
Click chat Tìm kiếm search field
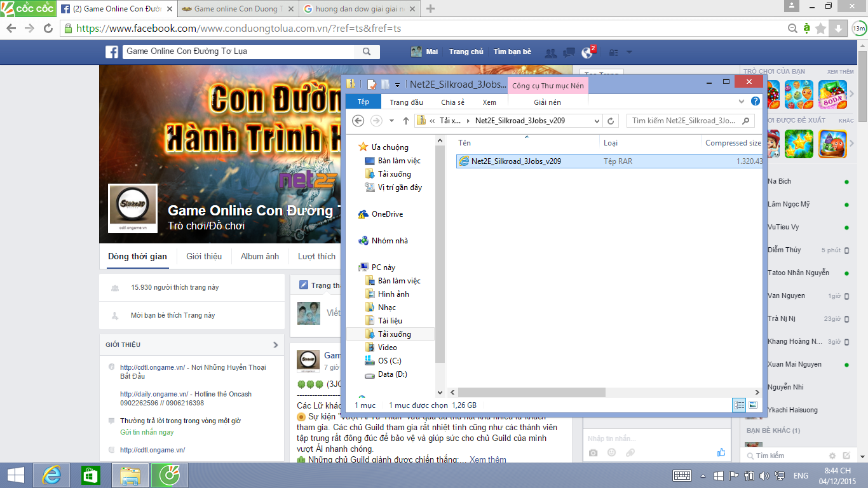785,456
